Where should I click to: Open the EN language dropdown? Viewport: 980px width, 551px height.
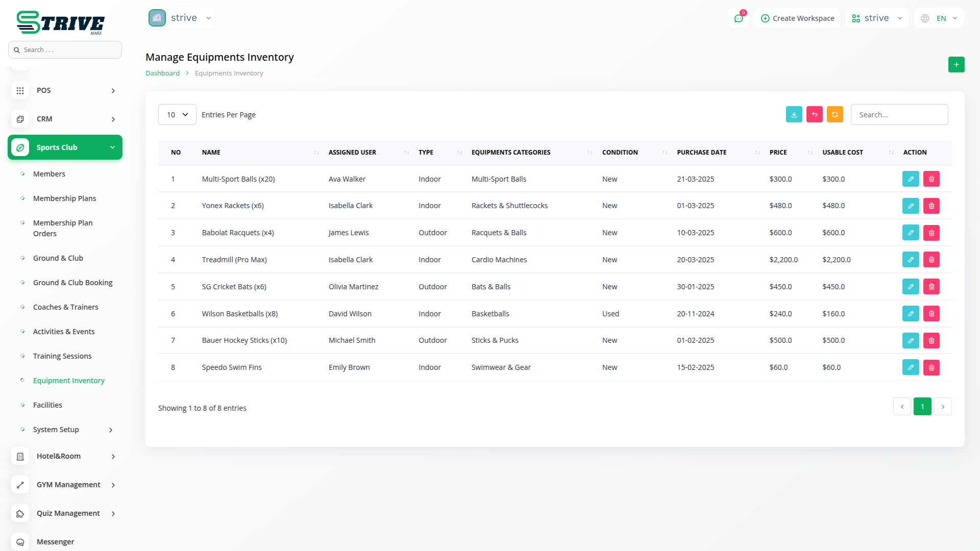coord(939,18)
